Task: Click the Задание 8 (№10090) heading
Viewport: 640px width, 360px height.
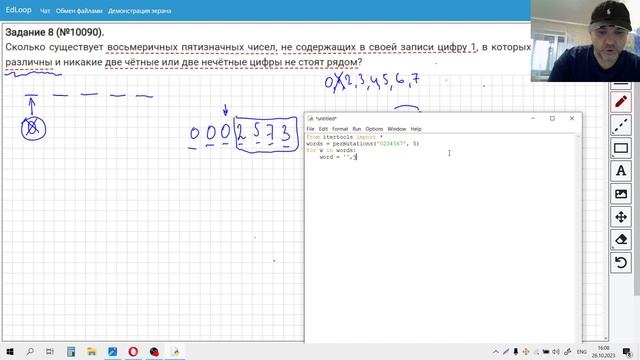Action: pos(55,32)
